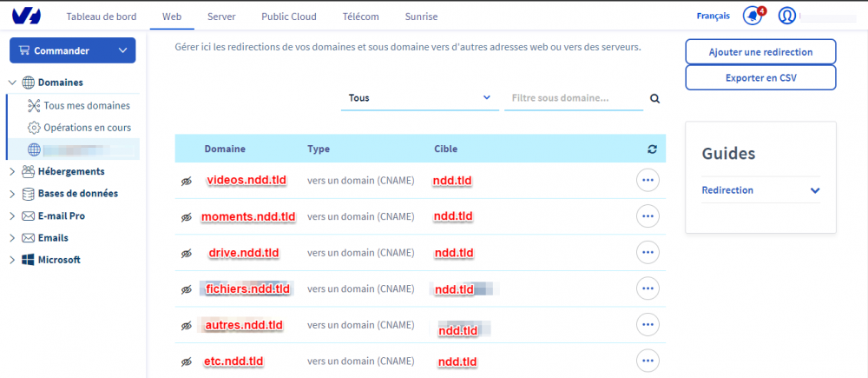Click the search magnifier icon beside the filter
The image size is (868, 378).
(x=654, y=99)
